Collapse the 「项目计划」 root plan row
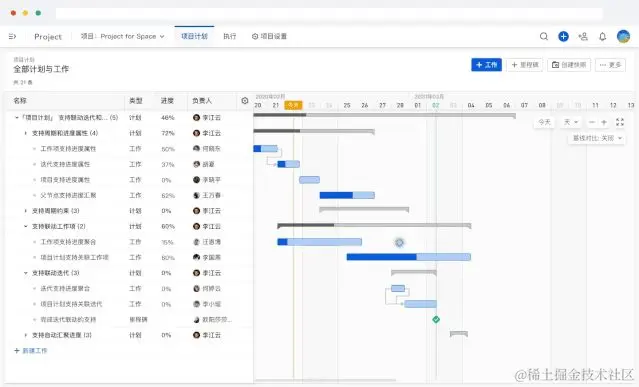The height and width of the screenshot is (387, 639). [17, 118]
